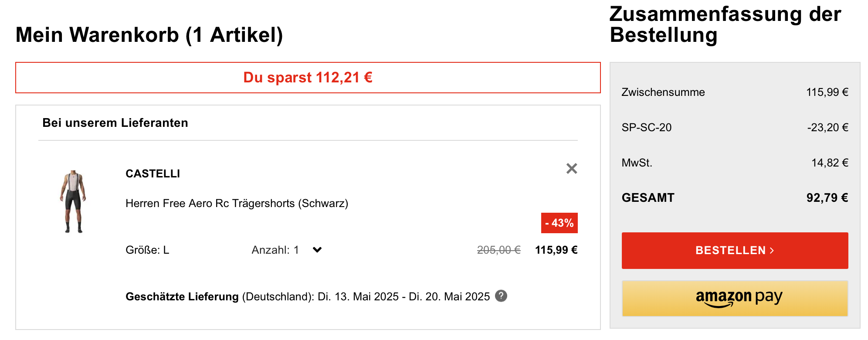The width and height of the screenshot is (868, 340).
Task: Click the 'Größe: L' size label
Action: pos(147,250)
